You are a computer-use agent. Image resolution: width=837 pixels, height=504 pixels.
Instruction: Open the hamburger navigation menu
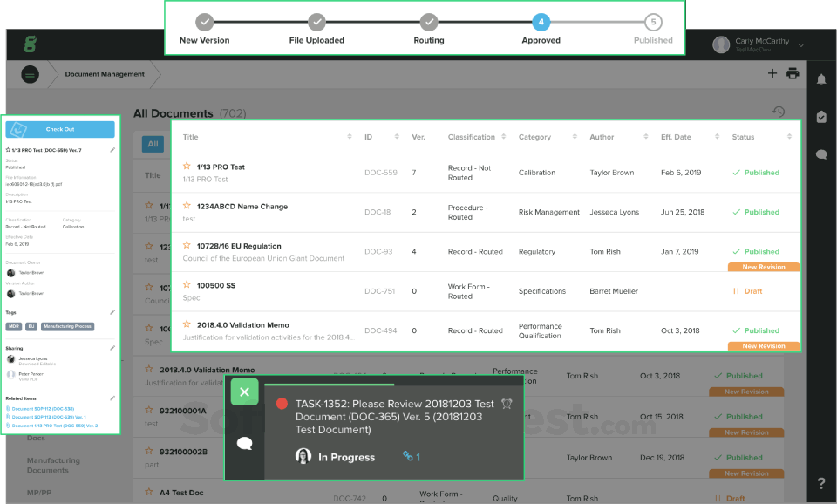coord(30,73)
